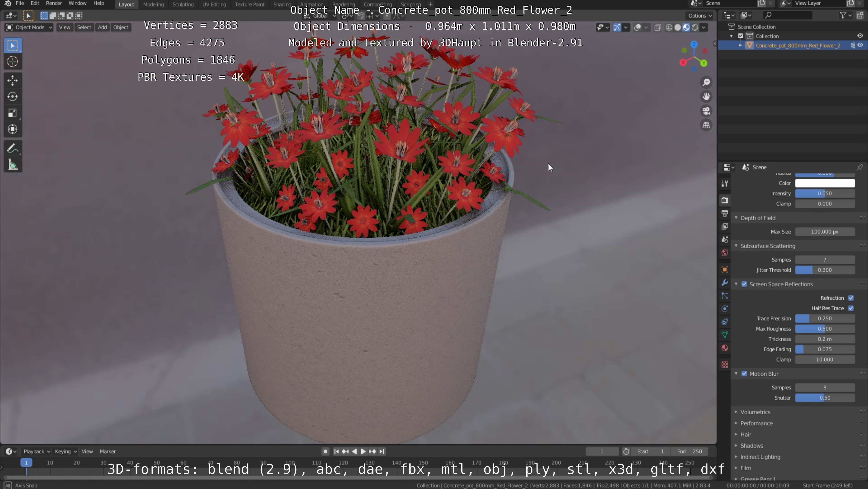Open the viewport Options dropdown
Image resolution: width=868 pixels, height=489 pixels.
click(x=700, y=16)
